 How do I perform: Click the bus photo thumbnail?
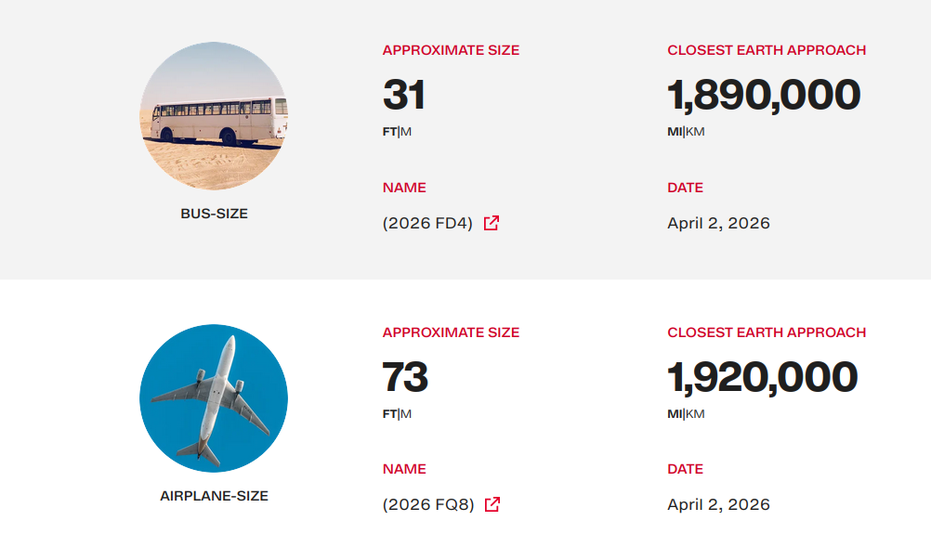click(x=214, y=116)
